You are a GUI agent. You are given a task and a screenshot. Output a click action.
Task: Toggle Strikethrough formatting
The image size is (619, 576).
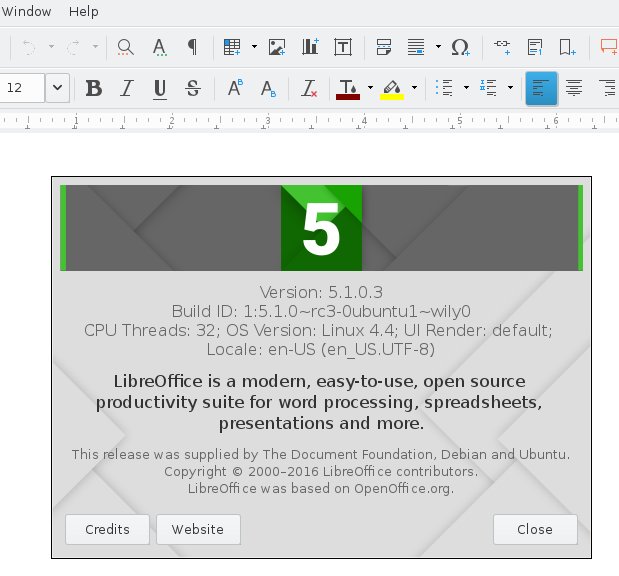(x=193, y=88)
